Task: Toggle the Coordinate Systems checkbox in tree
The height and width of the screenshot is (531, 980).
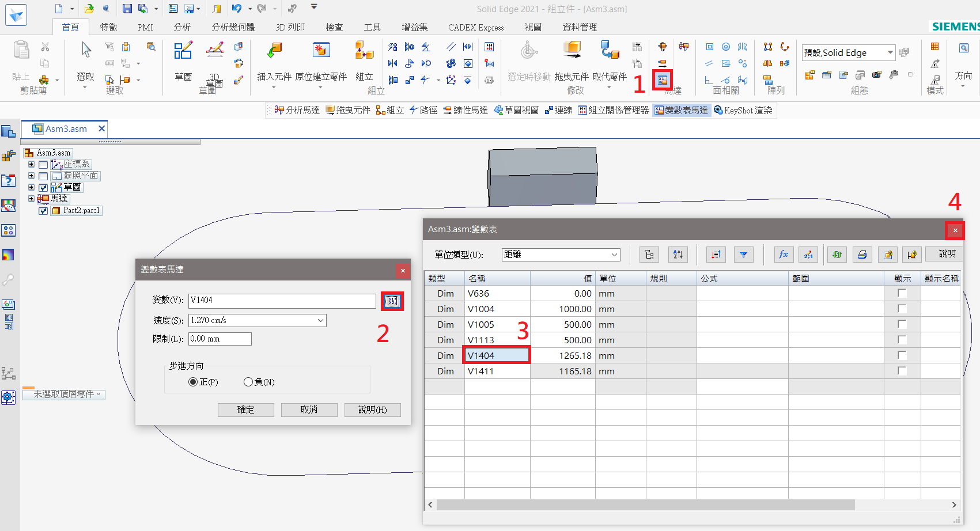Action: [43, 165]
